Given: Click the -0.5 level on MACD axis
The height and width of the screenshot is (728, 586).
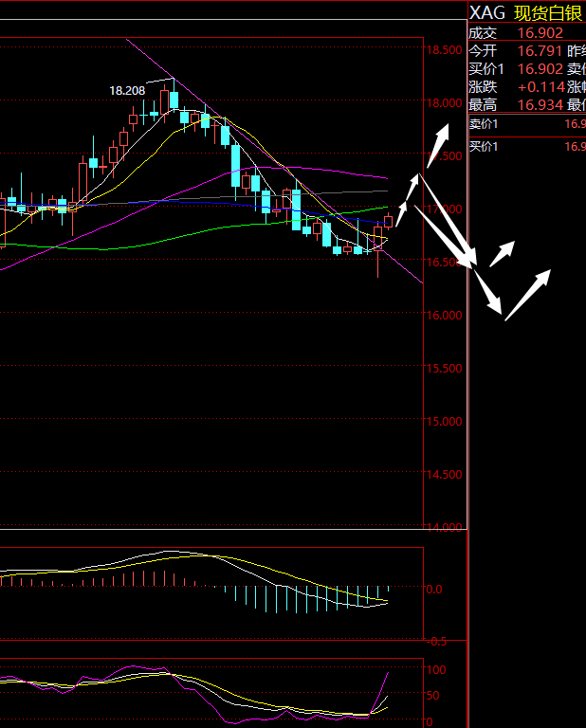Looking at the screenshot, I should [x=437, y=642].
